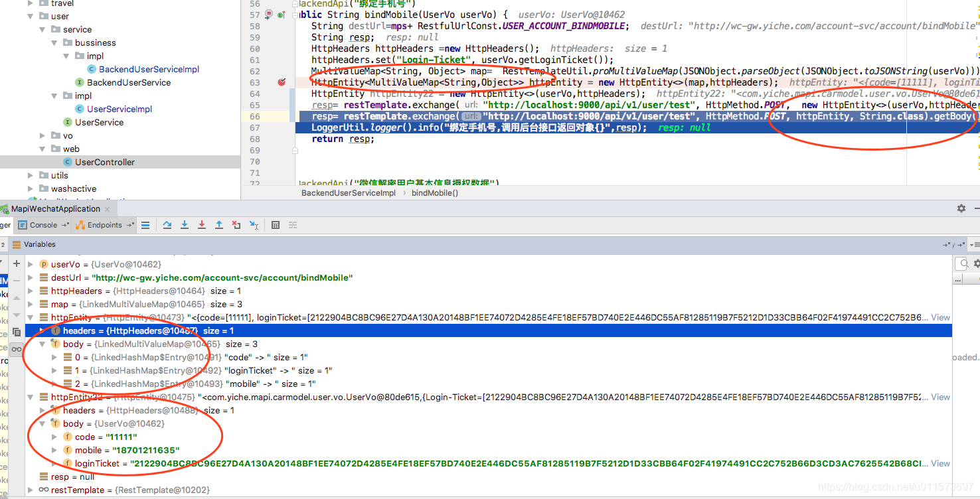Viewport: 980px width, 499px height.
Task: Select destUrl variable row
Action: (489, 277)
